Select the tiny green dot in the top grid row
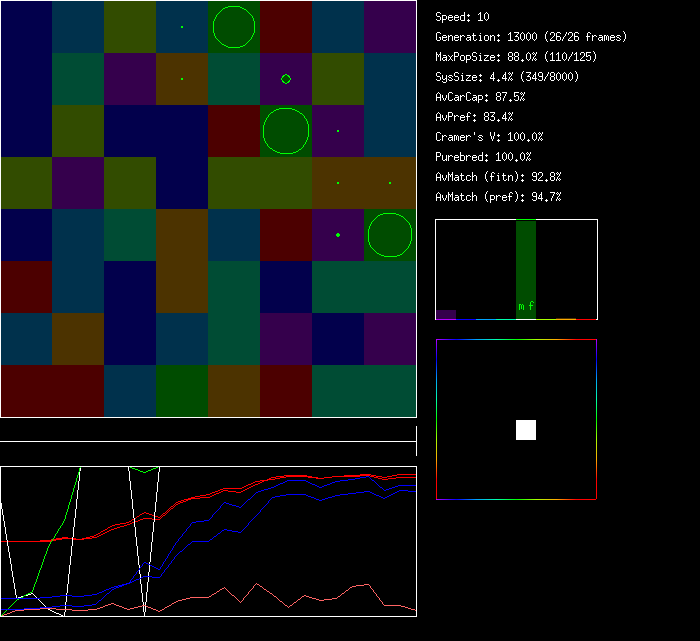Image resolution: width=700 pixels, height=641 pixels. 182,27
